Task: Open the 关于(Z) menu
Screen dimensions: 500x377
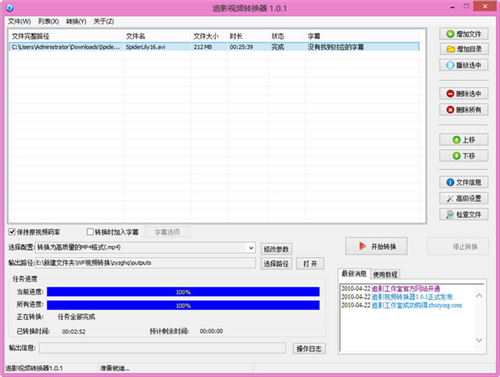Action: coord(104,21)
